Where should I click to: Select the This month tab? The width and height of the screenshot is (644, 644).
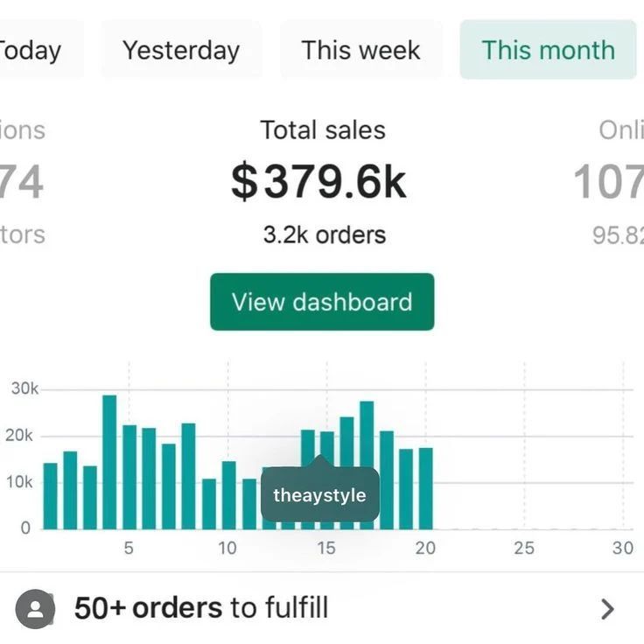(x=548, y=50)
